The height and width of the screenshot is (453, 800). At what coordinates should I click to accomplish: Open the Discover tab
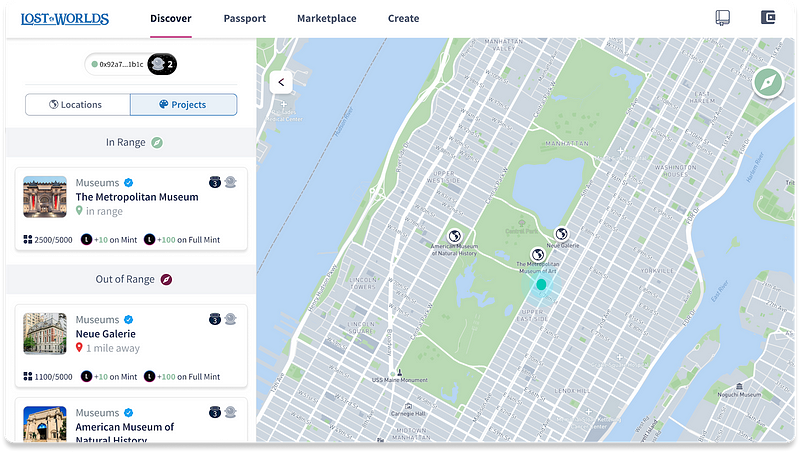click(170, 18)
